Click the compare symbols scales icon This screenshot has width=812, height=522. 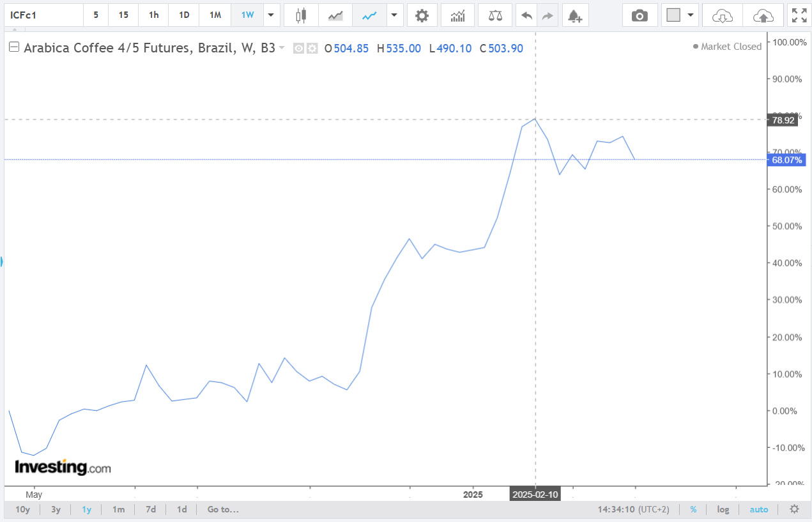(x=494, y=15)
